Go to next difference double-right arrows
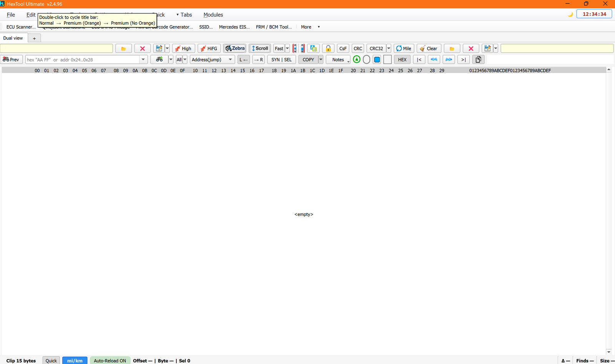This screenshot has width=615, height=364. click(449, 60)
